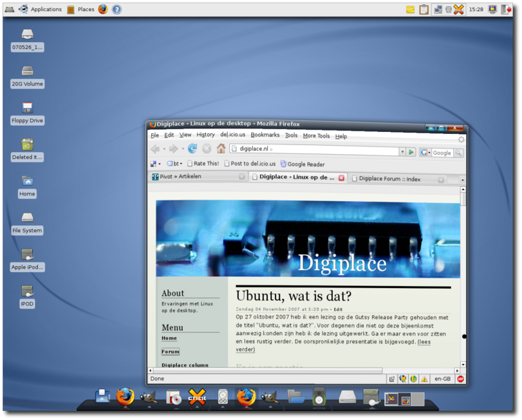The image size is (522, 420).
Task: Click Firefox Forward arrow button
Action: coord(173,149)
